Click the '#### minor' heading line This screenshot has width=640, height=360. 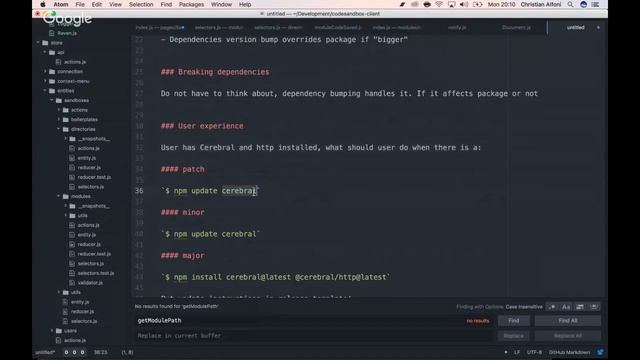tap(182, 212)
